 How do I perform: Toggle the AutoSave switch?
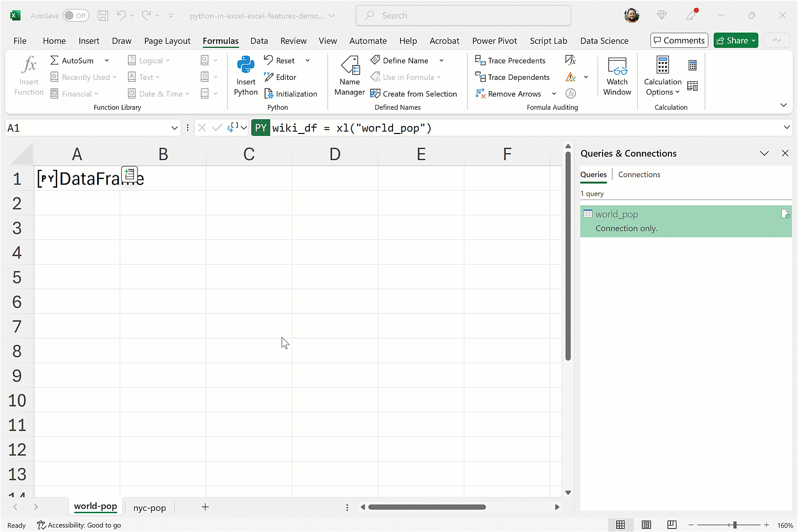tap(75, 16)
